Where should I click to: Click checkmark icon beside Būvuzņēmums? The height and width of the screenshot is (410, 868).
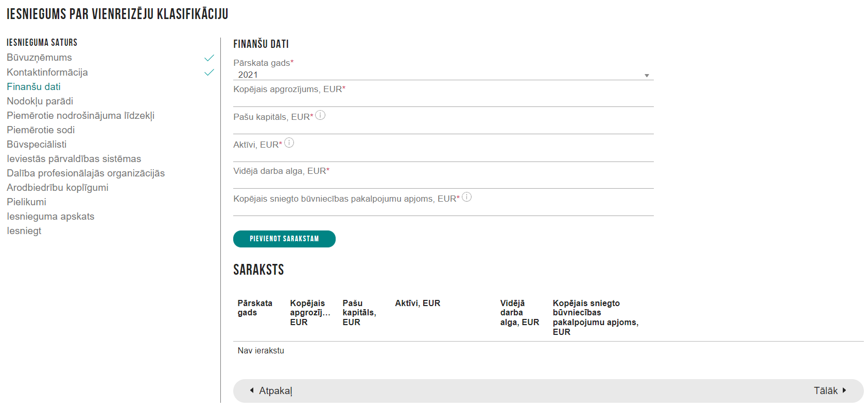coord(209,58)
